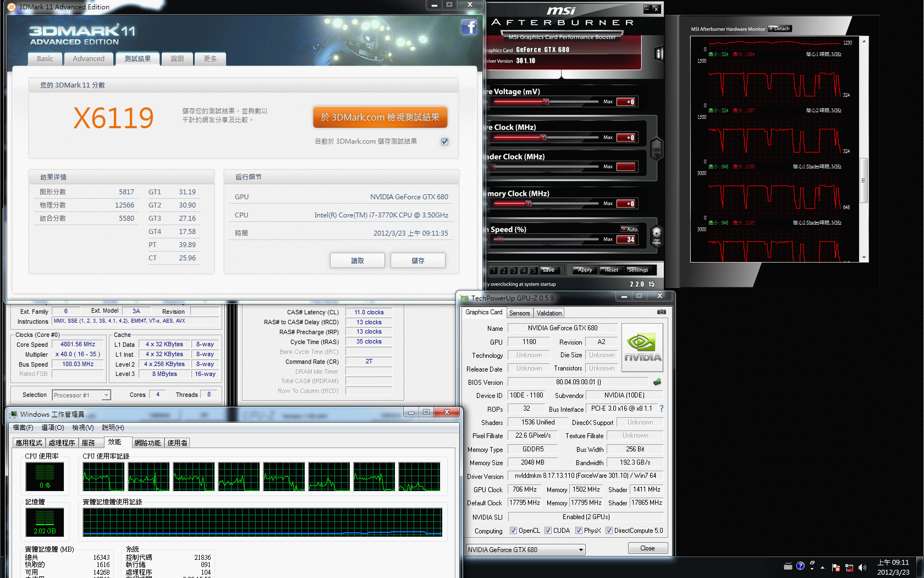Image resolution: width=924 pixels, height=578 pixels.
Task: Open the keyboard input icon in tray
Action: pos(788,566)
